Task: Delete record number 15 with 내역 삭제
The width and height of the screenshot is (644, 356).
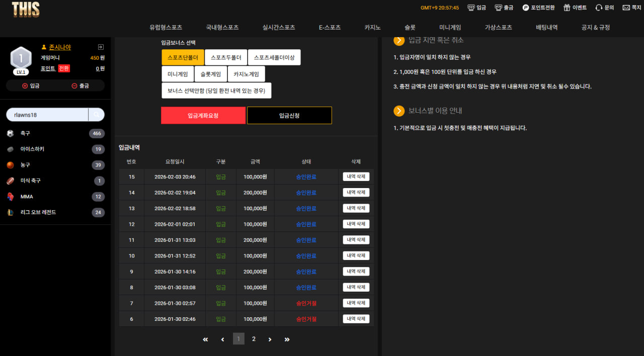Action: click(356, 176)
